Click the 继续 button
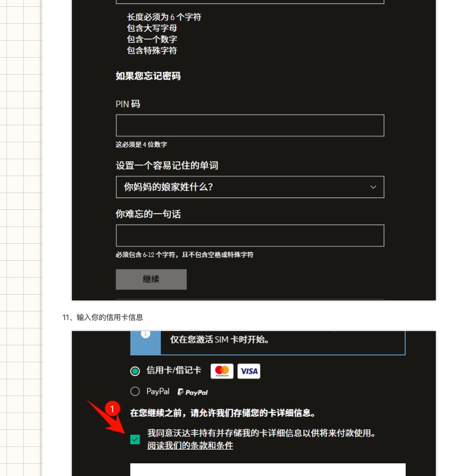The image size is (476, 476). pyautogui.click(x=151, y=279)
